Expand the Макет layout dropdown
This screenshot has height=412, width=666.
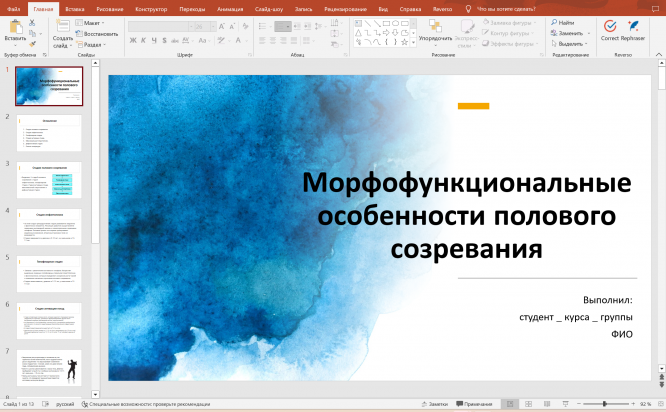tap(94, 22)
